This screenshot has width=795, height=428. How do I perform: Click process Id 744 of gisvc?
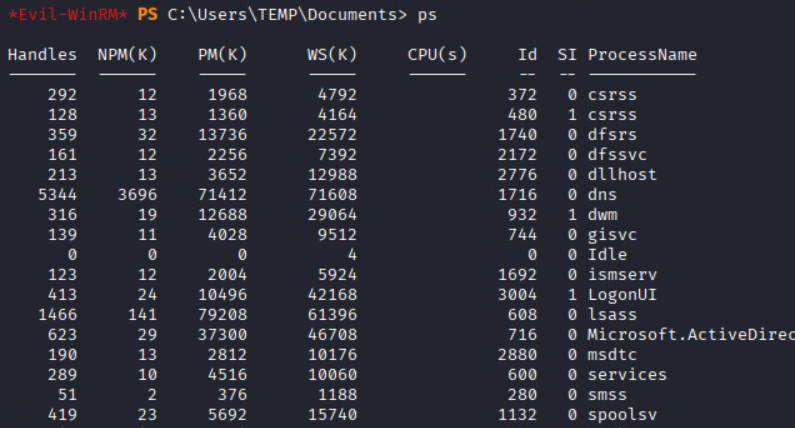pyautogui.click(x=522, y=235)
